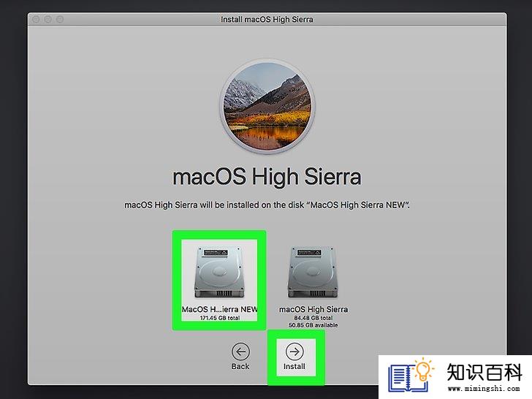The image size is (532, 399).
Task: Click the Back text label
Action: pos(240,366)
